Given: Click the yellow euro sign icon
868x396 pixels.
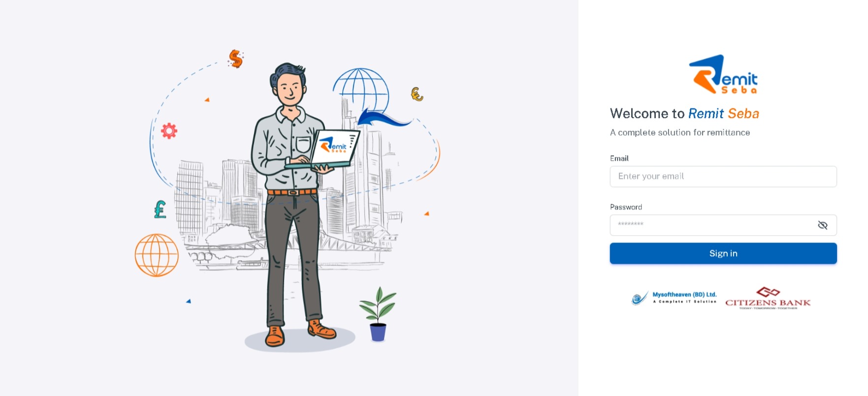Looking at the screenshot, I should (x=417, y=94).
